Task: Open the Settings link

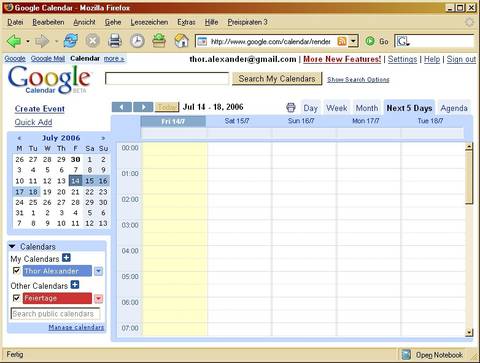Action: coord(402,59)
